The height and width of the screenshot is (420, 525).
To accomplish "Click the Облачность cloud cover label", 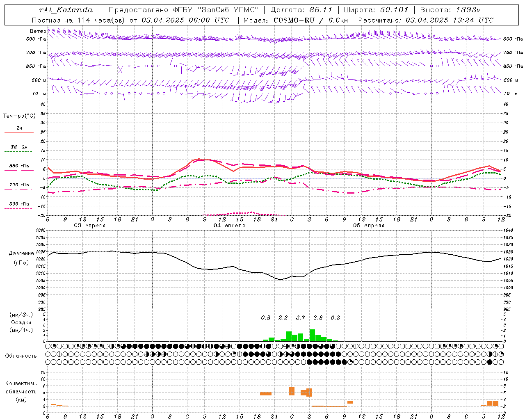I will pyautogui.click(x=21, y=356).
